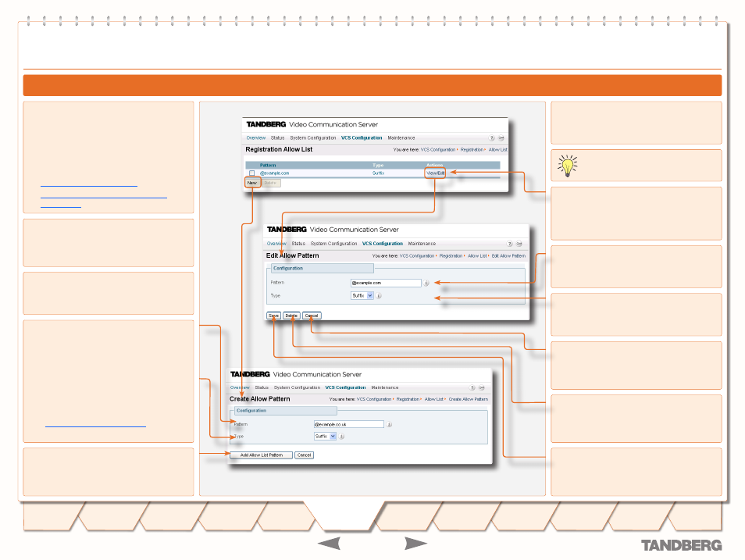Click Save button in Edit Allow Pattern

[273, 316]
